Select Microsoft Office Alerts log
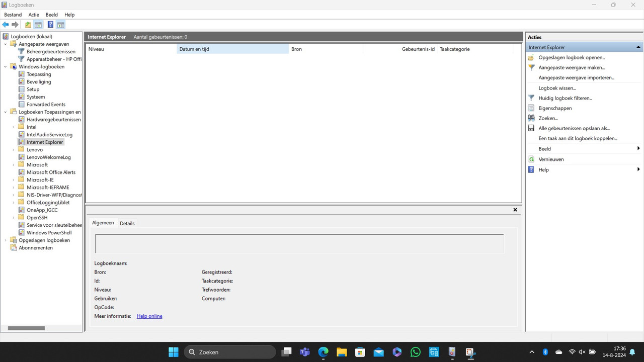Screen dimensions: 644x362 pyautogui.click(x=51, y=172)
